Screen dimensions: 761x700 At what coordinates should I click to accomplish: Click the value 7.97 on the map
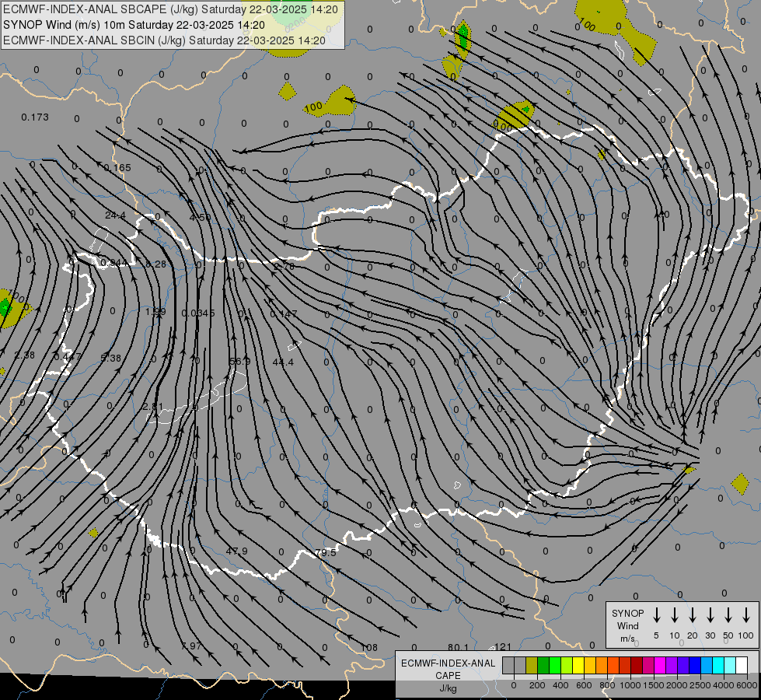[x=191, y=646]
